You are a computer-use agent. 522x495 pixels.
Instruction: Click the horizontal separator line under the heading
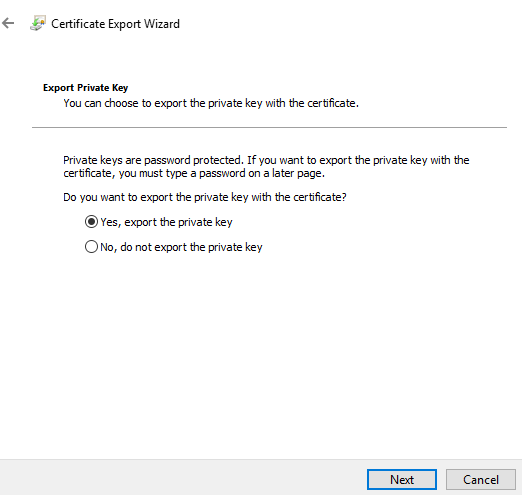(269, 127)
